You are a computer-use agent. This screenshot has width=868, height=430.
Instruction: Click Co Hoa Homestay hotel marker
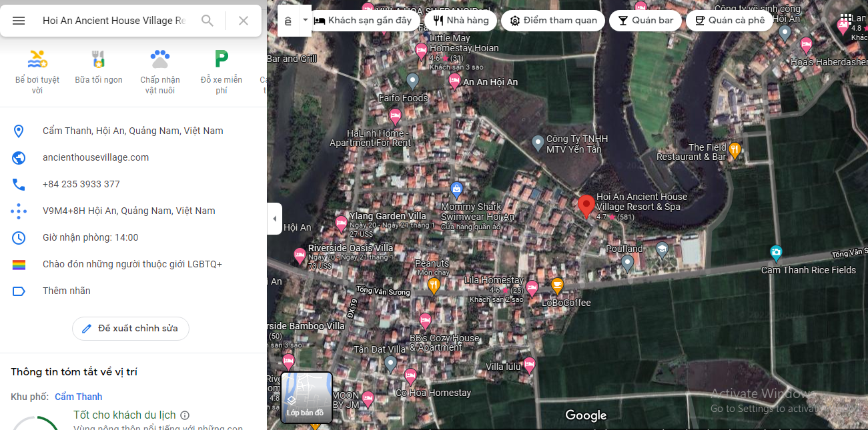click(410, 377)
